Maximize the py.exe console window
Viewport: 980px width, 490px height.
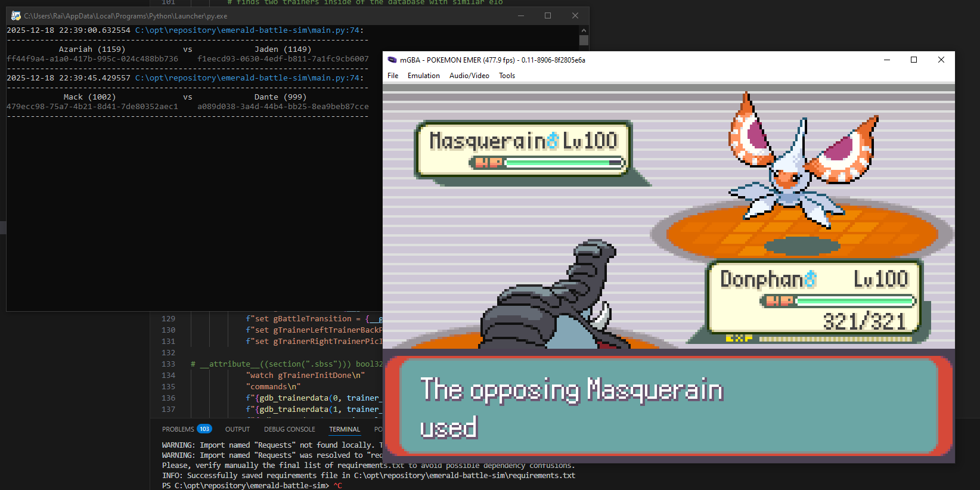tap(548, 15)
